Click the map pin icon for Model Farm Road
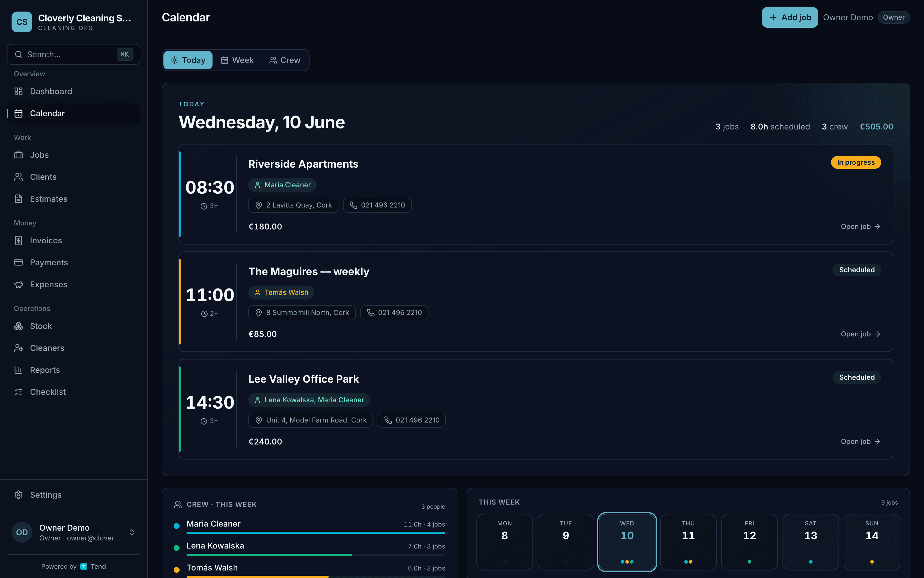Image resolution: width=924 pixels, height=578 pixels. click(x=258, y=420)
